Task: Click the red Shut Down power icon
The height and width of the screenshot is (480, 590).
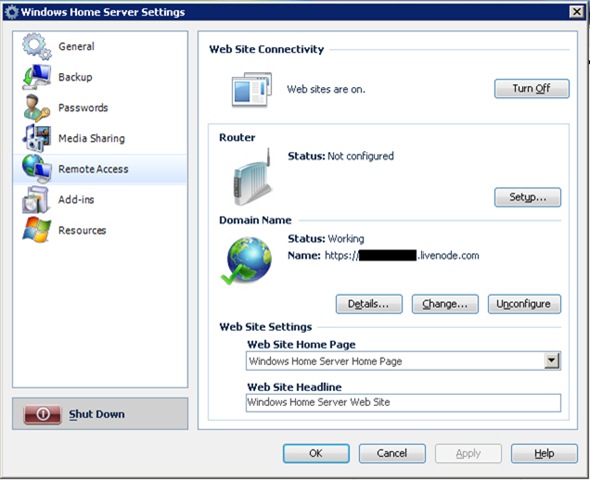Action: point(42,414)
